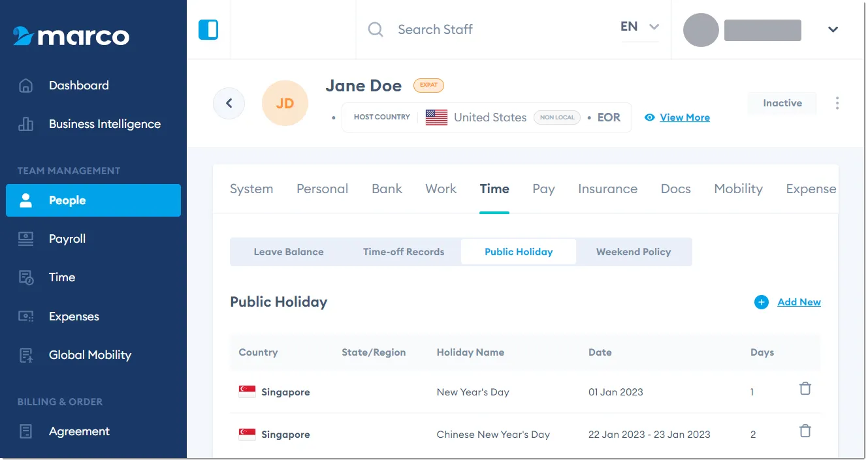Open the Work tab
Screen dimensions: 868x462
point(441,189)
